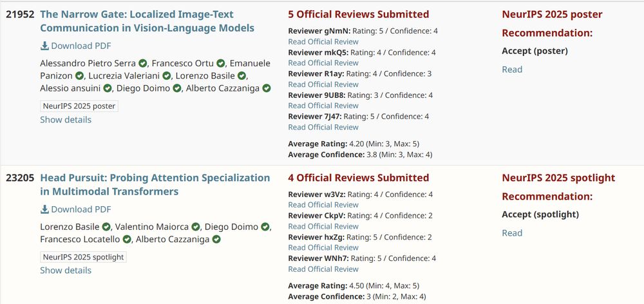The image size is (644, 304).
Task: Read Official Review from Reviewer WNh7
Action: [x=323, y=269]
